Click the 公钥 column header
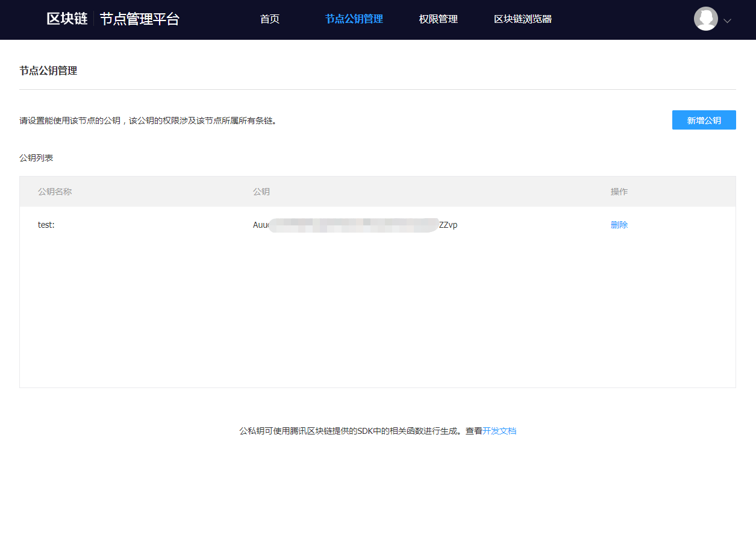 point(261,192)
